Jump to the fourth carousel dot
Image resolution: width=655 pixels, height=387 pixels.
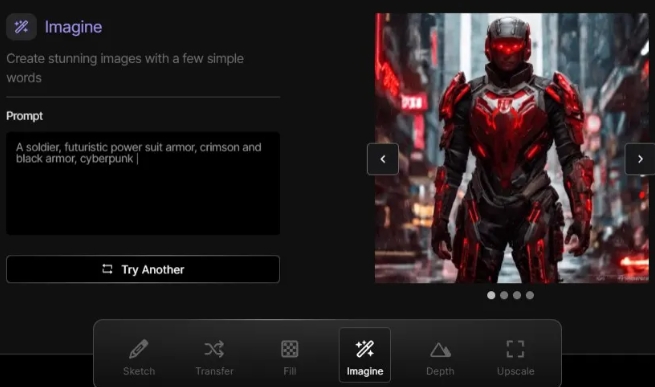point(530,295)
